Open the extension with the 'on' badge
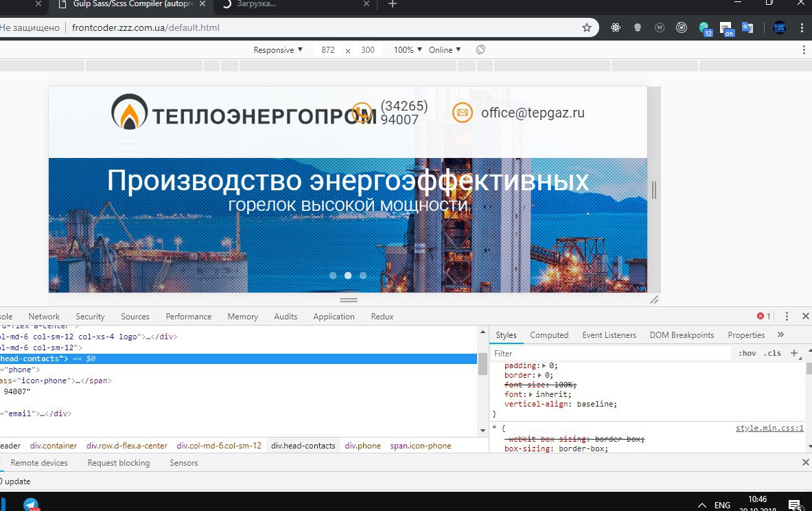The height and width of the screenshot is (511, 812). (x=727, y=29)
